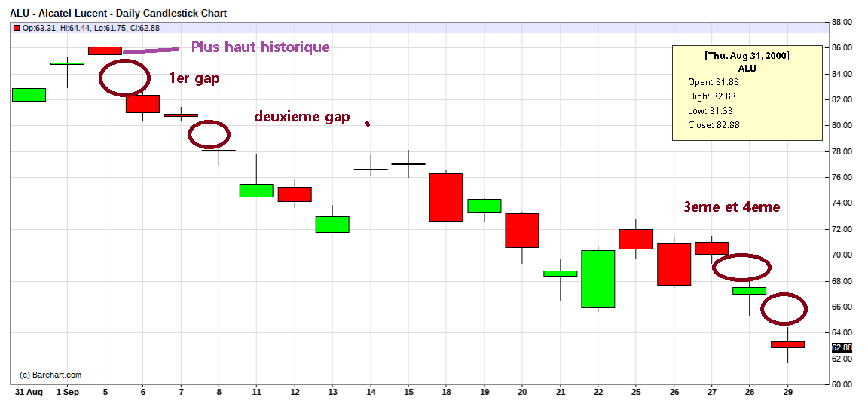Click the 72.00 price axis label
Screen dimensions: 868x413
point(842,229)
